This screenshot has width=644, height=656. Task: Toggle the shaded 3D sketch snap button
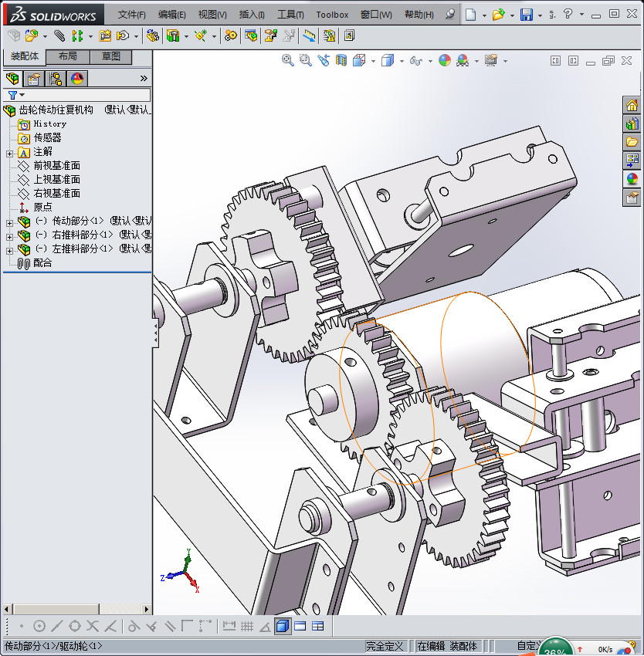283,626
